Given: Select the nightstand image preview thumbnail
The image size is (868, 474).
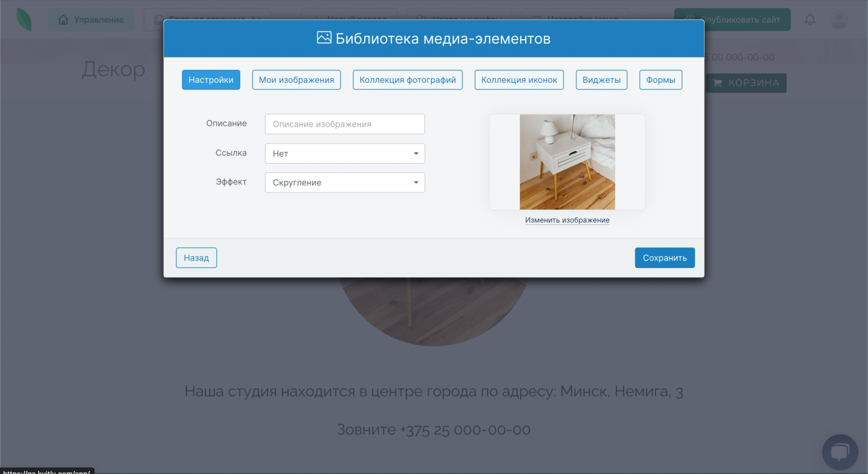Looking at the screenshot, I should [567, 162].
